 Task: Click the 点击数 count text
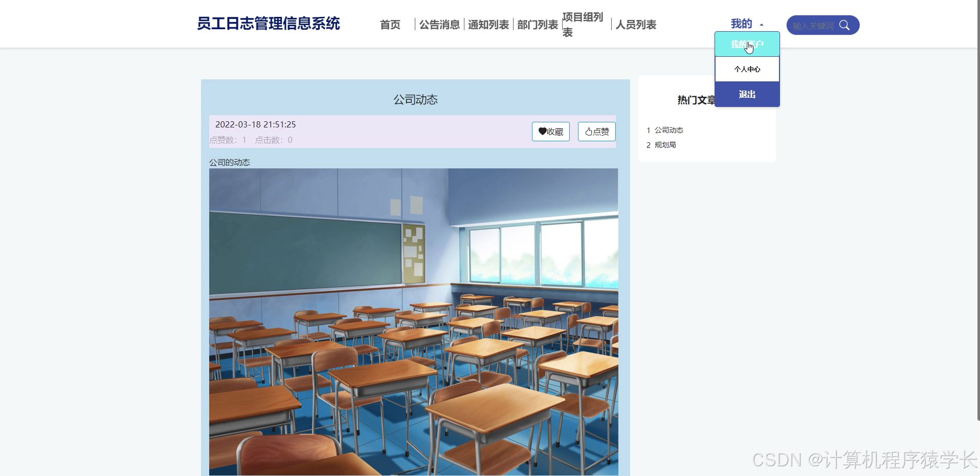[x=274, y=140]
